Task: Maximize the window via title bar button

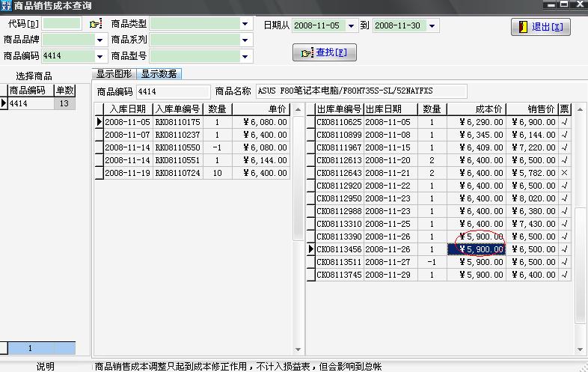Action: (x=564, y=5)
